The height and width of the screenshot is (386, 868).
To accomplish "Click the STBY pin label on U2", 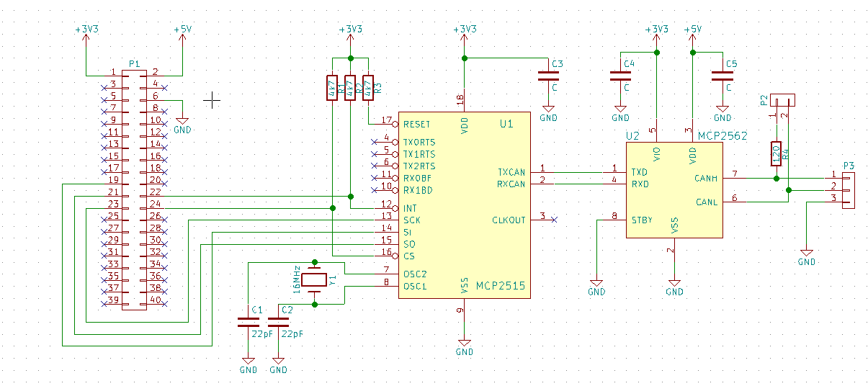I will pyautogui.click(x=642, y=220).
